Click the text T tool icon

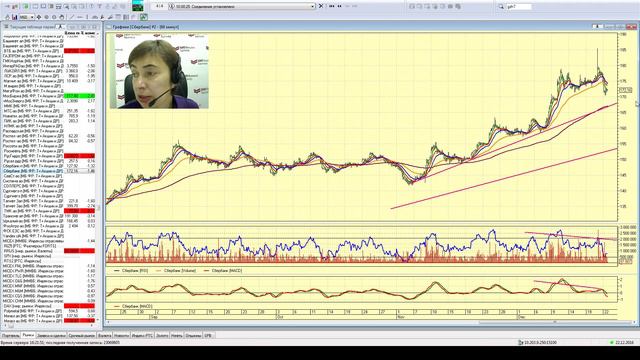click(99, 7)
